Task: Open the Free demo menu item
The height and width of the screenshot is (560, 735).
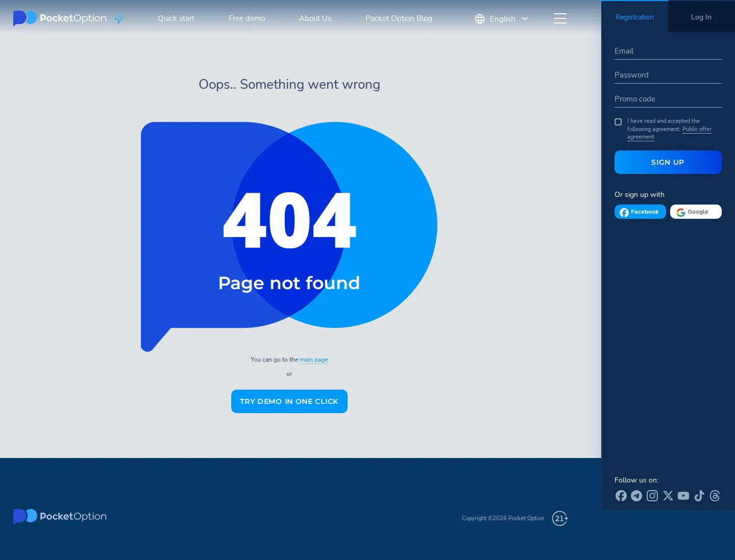Action: click(x=247, y=18)
